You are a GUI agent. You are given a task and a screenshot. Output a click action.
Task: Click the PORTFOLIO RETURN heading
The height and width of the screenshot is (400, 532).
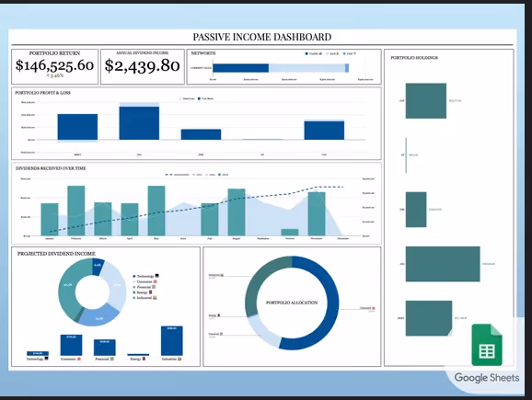pyautogui.click(x=54, y=53)
